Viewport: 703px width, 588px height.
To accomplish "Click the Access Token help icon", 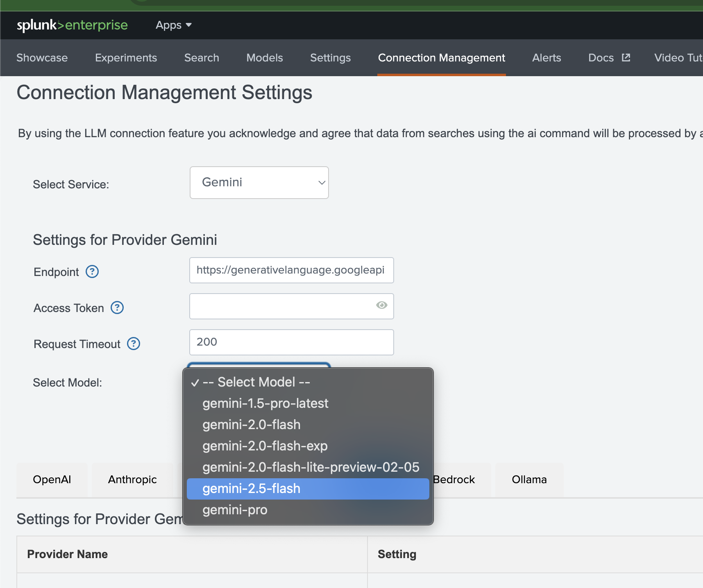I will [x=117, y=308].
